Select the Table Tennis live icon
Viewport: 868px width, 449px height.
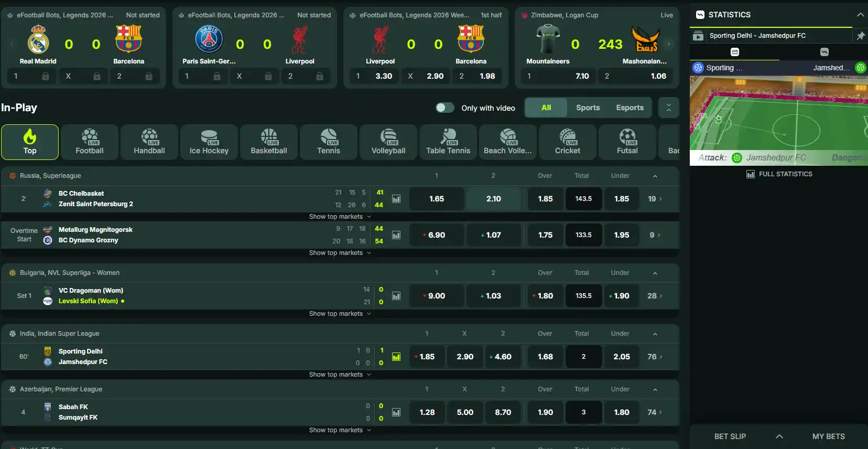tap(448, 142)
